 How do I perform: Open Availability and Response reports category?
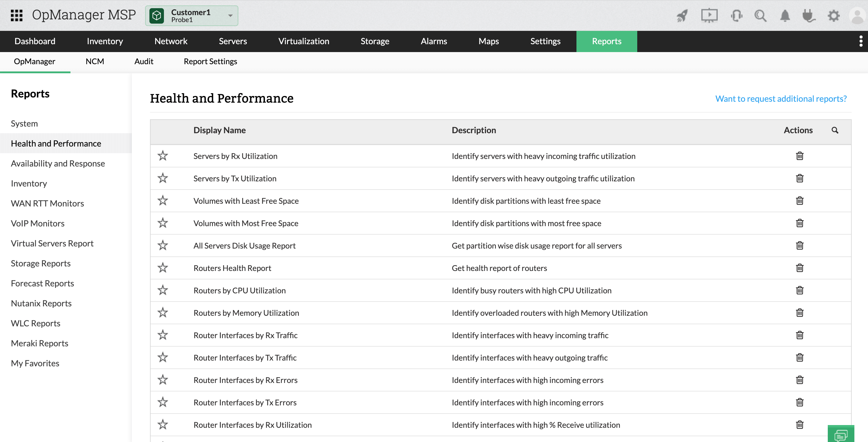click(58, 163)
